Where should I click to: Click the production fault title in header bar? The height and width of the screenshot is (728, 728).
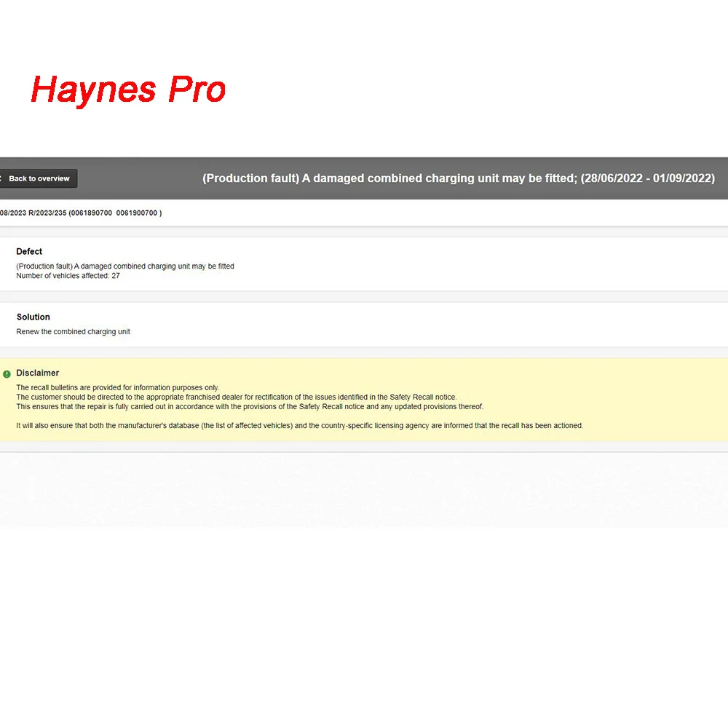click(x=458, y=178)
